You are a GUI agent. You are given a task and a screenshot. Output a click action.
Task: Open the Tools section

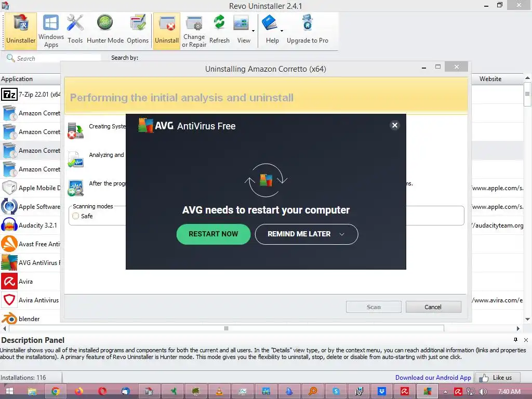click(75, 31)
